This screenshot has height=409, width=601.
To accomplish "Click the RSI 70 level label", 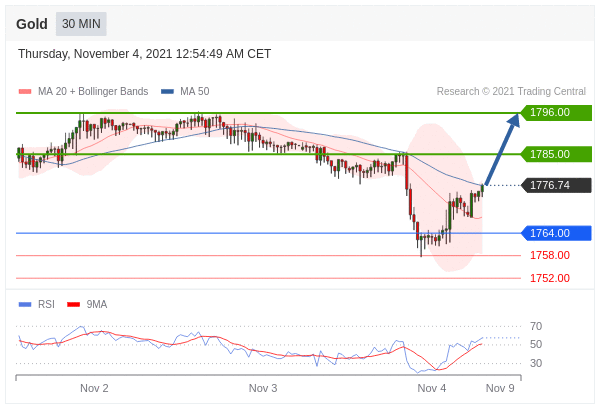I will pos(536,327).
